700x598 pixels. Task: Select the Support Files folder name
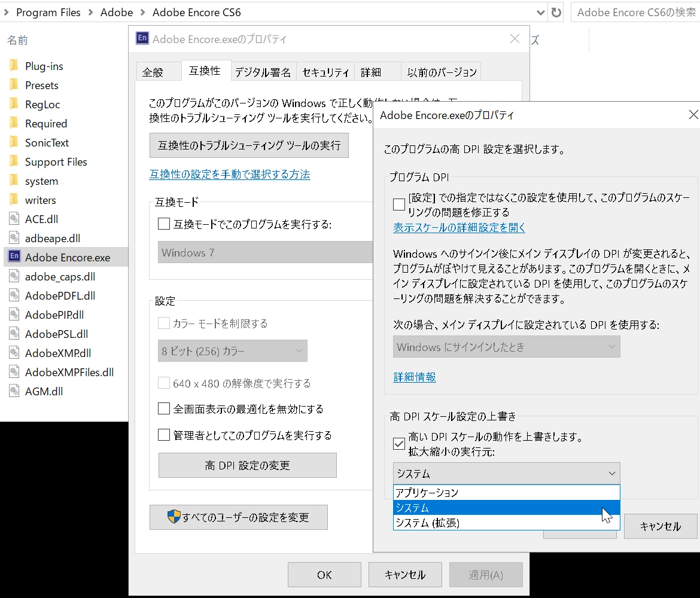(x=56, y=162)
